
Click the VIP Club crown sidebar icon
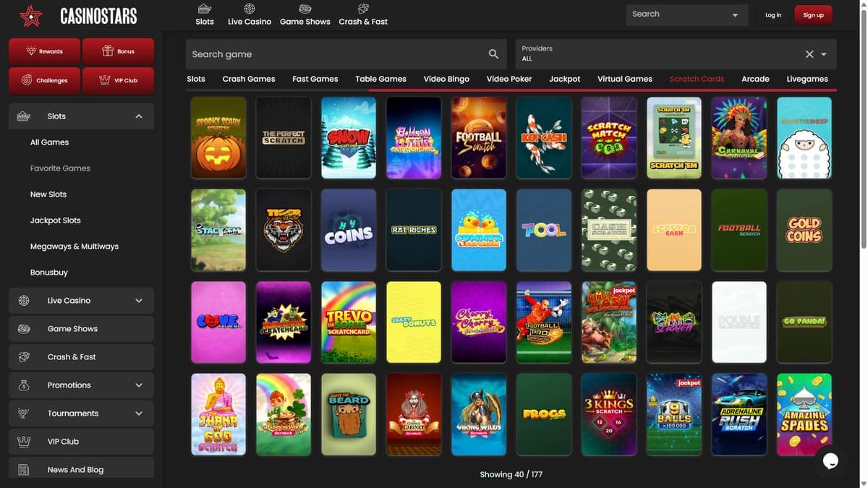[24, 442]
